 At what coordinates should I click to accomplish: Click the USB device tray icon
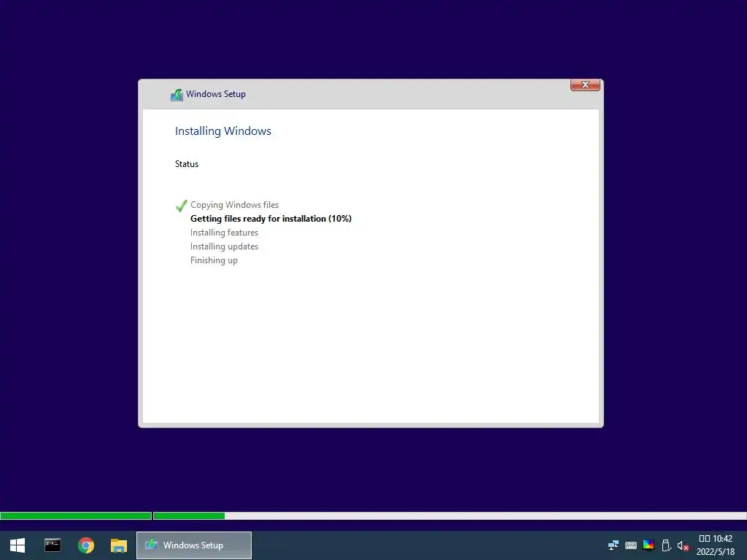(x=666, y=545)
